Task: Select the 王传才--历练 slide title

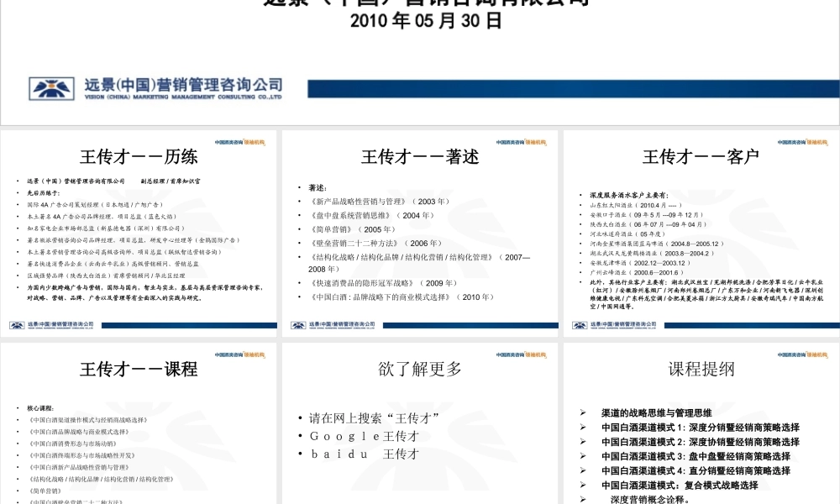Action: click(139, 155)
